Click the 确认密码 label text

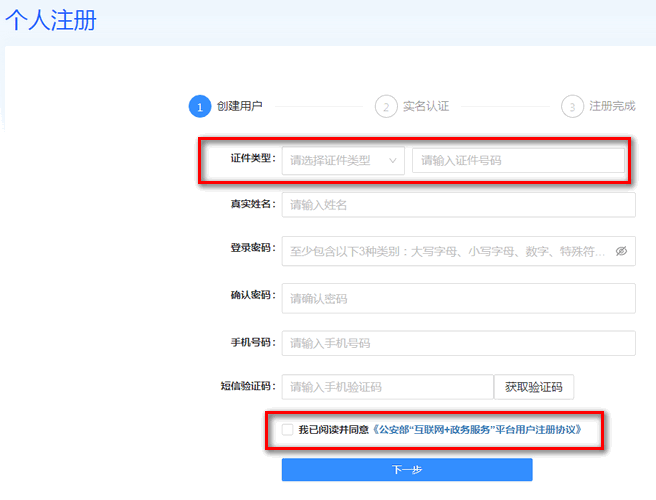tap(253, 295)
